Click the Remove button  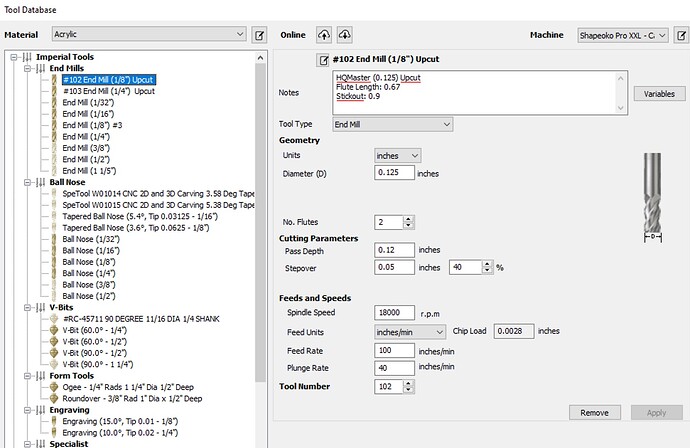point(595,413)
